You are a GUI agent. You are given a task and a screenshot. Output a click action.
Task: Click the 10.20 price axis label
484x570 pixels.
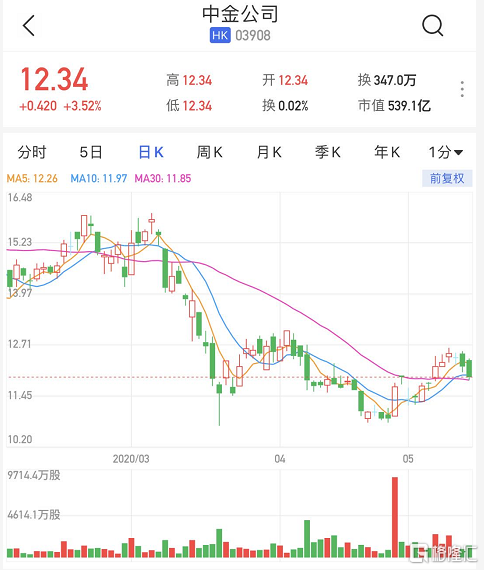click(20, 439)
